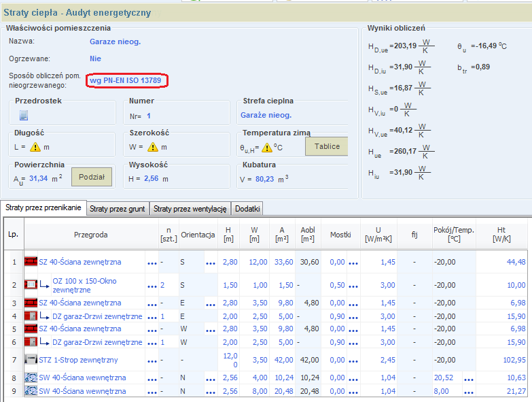Select STZ 1-Strop zewnętrzny row
Image resolution: width=532 pixels, height=402 pixels.
pyautogui.click(x=78, y=360)
